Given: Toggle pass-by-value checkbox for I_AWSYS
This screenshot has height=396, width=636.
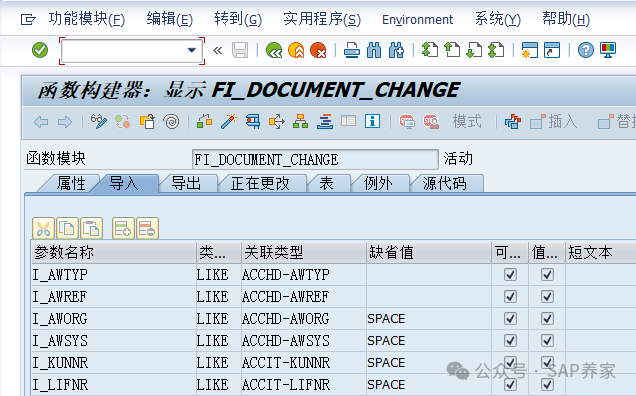Looking at the screenshot, I should pos(547,340).
